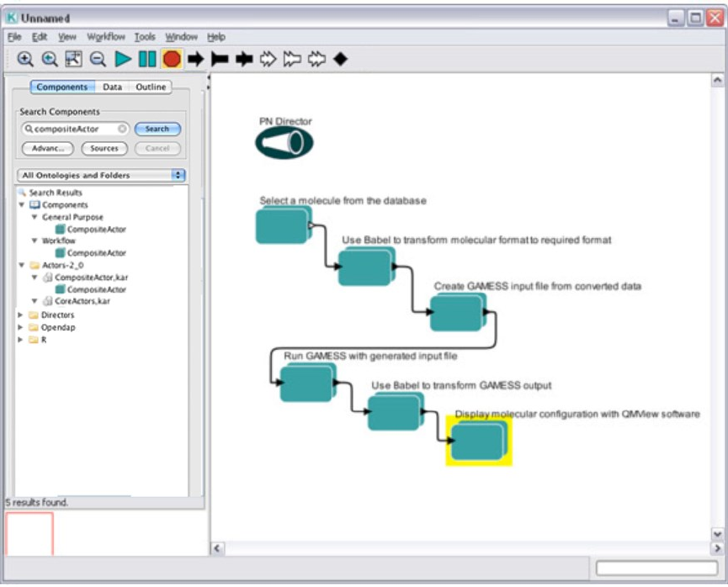The width and height of the screenshot is (728, 587).
Task: Click CompositeActor under Workflow
Action: coord(96,253)
